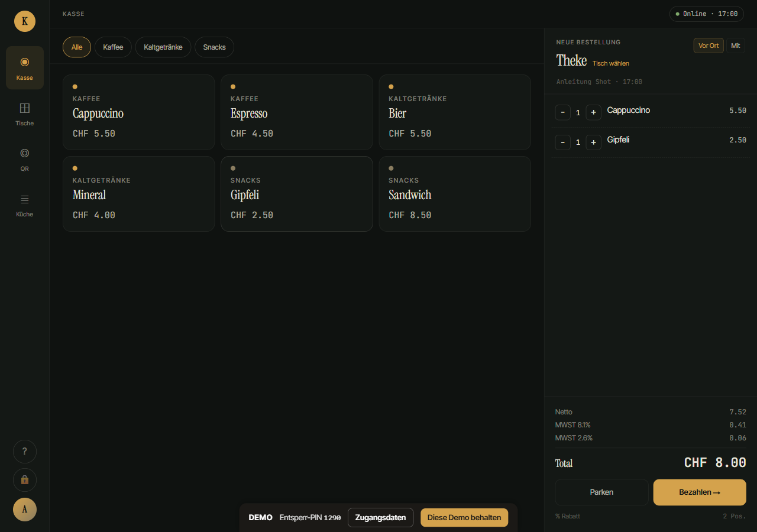This screenshot has height=532, width=757.
Task: Click the Online status indicator
Action: pos(707,14)
